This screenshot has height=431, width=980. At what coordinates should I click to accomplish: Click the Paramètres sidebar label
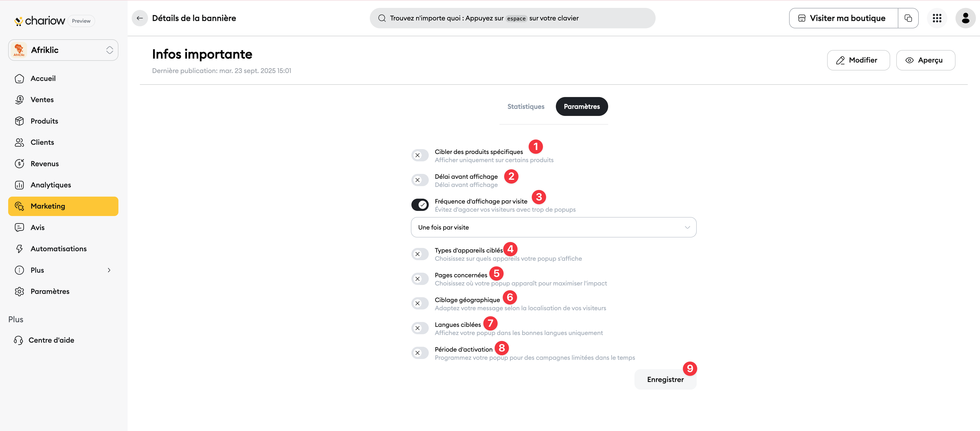click(50, 292)
